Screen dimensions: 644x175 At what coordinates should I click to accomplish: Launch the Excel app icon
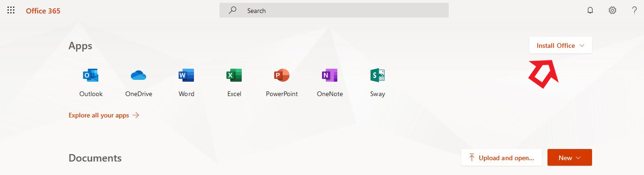(234, 75)
